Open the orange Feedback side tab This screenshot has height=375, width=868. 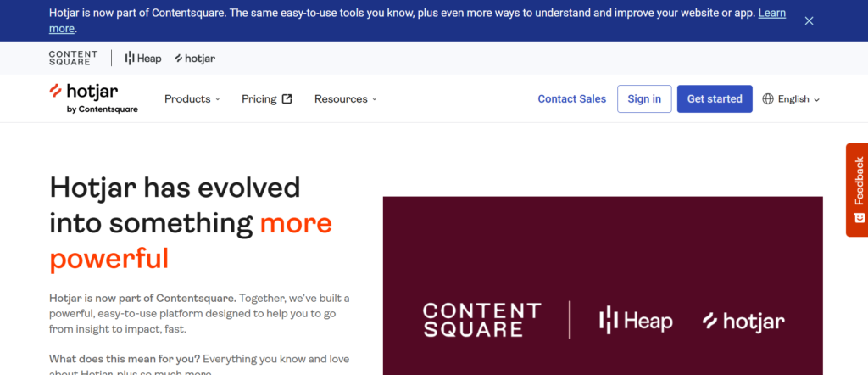(x=858, y=188)
